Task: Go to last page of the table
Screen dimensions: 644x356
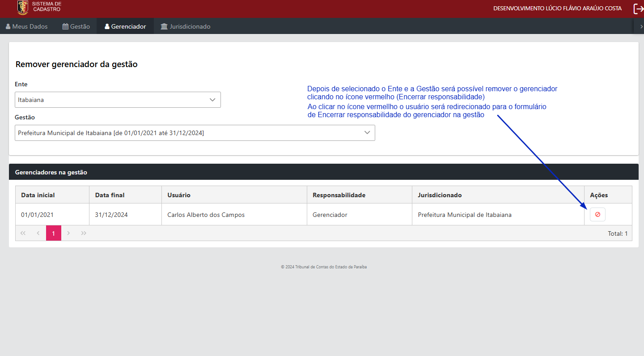Action: tap(84, 233)
